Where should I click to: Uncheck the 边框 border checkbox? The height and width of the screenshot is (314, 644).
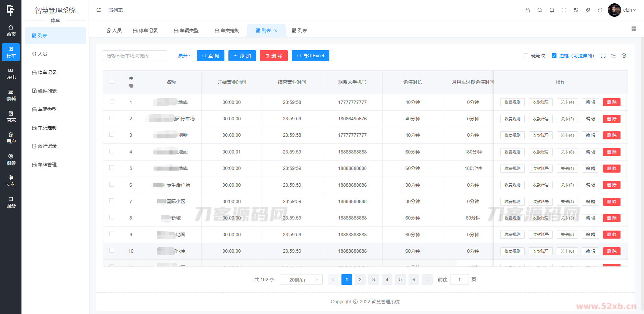[x=554, y=56]
